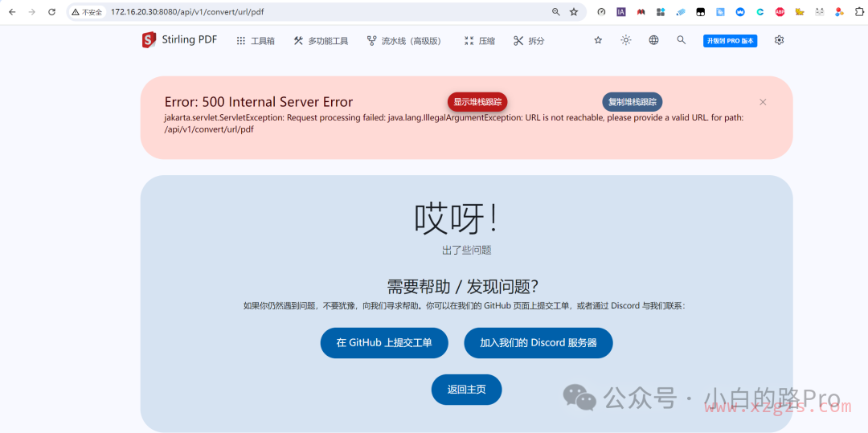Click the address bar URL field

(x=326, y=11)
